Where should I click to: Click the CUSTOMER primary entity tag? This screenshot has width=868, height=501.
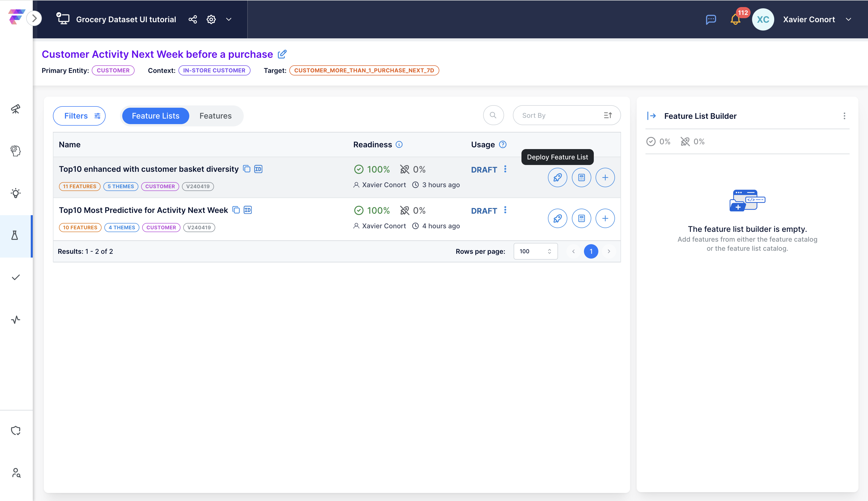(x=113, y=70)
